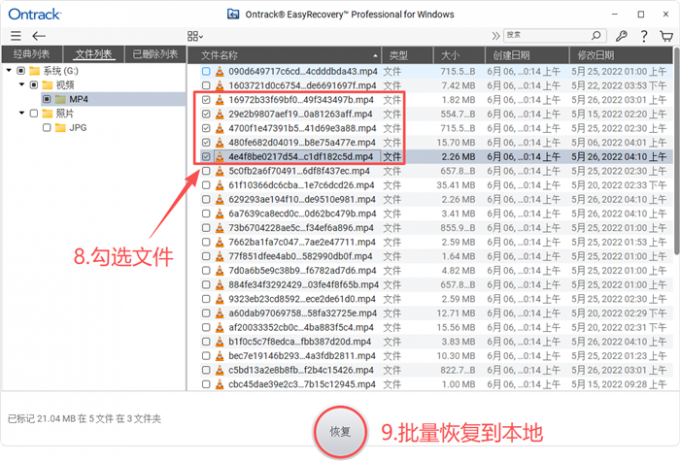The height and width of the screenshot is (461, 680).
Task: Click the 15.70 MB size cell
Action: (456, 143)
